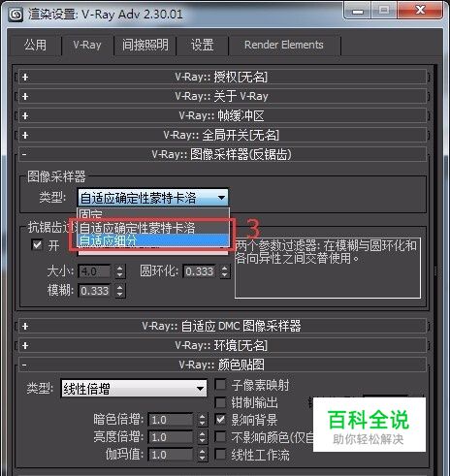Click the 模糊 value field

point(95,291)
